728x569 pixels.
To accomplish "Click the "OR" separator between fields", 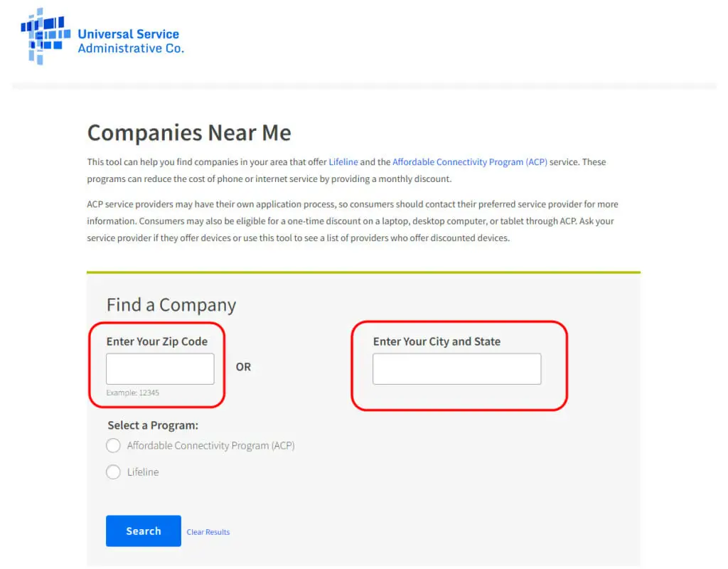I will point(243,367).
